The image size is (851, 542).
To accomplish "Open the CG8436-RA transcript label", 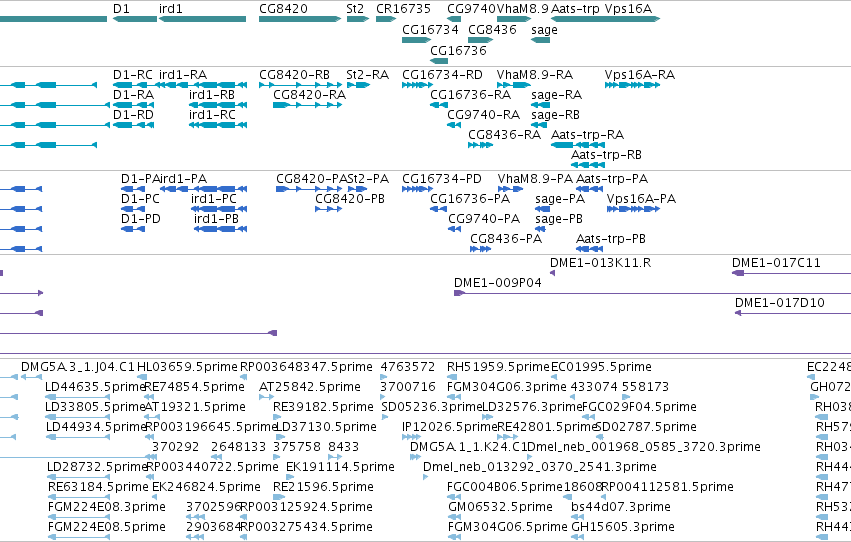I will point(504,135).
